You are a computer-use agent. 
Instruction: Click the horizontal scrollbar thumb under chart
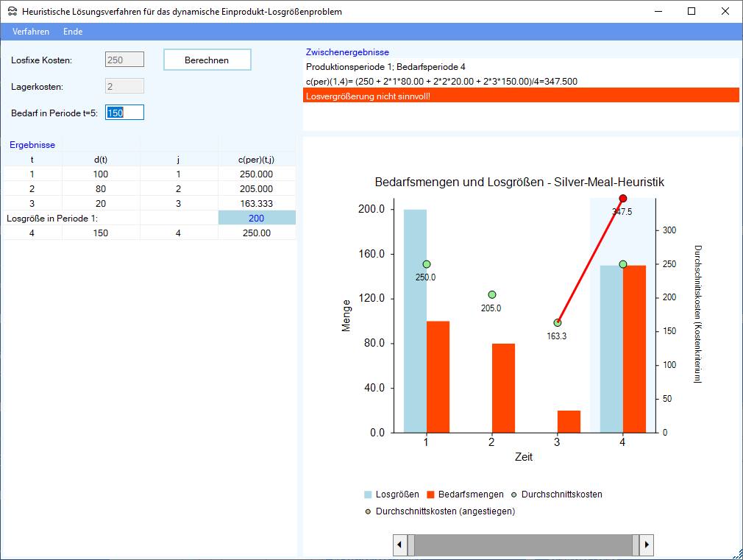point(523,545)
